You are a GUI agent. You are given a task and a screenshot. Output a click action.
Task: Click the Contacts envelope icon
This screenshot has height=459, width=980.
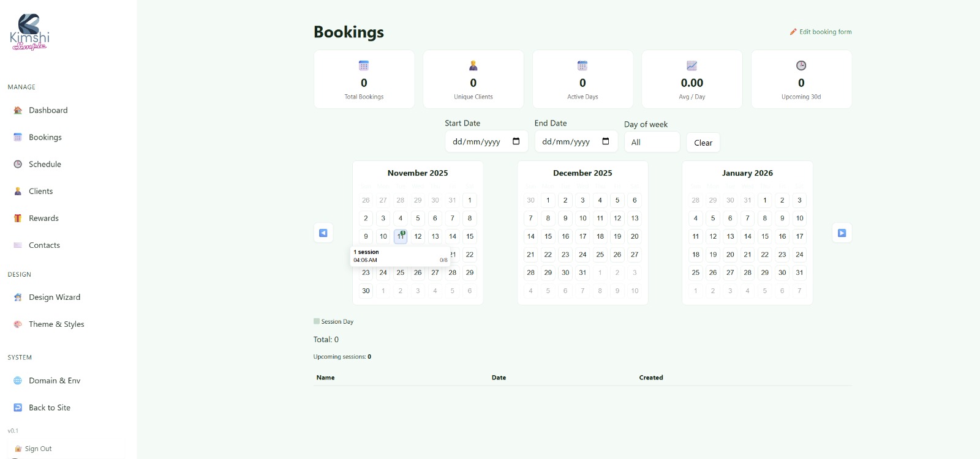(x=18, y=245)
